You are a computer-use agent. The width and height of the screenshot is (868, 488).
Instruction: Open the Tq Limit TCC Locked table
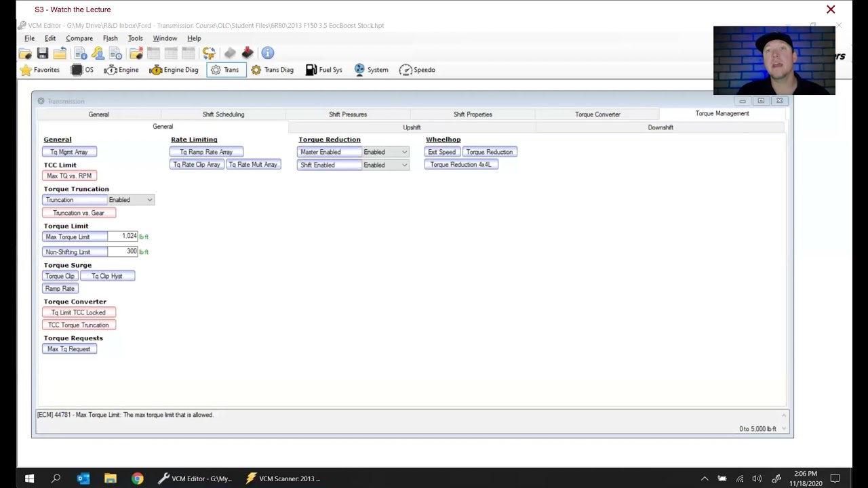coord(79,312)
